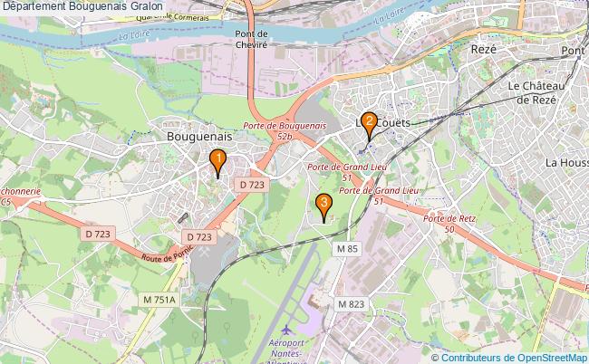Click the M 85 road shield

click(x=347, y=248)
